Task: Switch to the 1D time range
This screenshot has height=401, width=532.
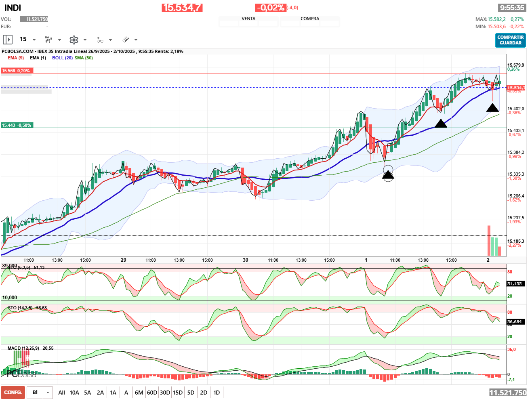Action: (x=217, y=393)
